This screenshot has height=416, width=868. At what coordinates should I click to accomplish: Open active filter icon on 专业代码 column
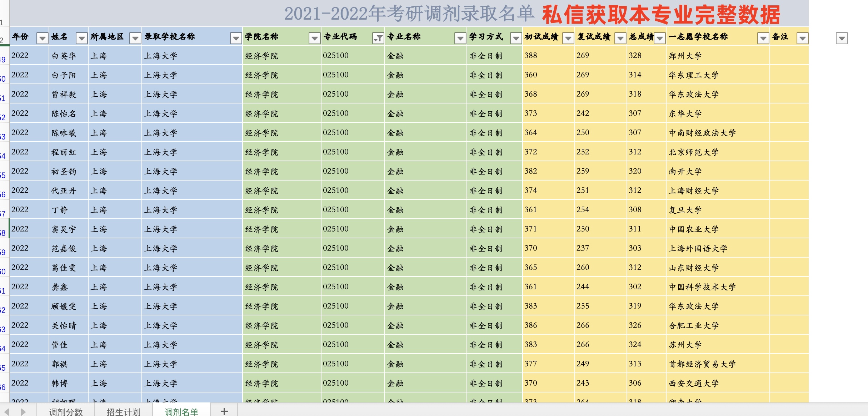click(378, 38)
